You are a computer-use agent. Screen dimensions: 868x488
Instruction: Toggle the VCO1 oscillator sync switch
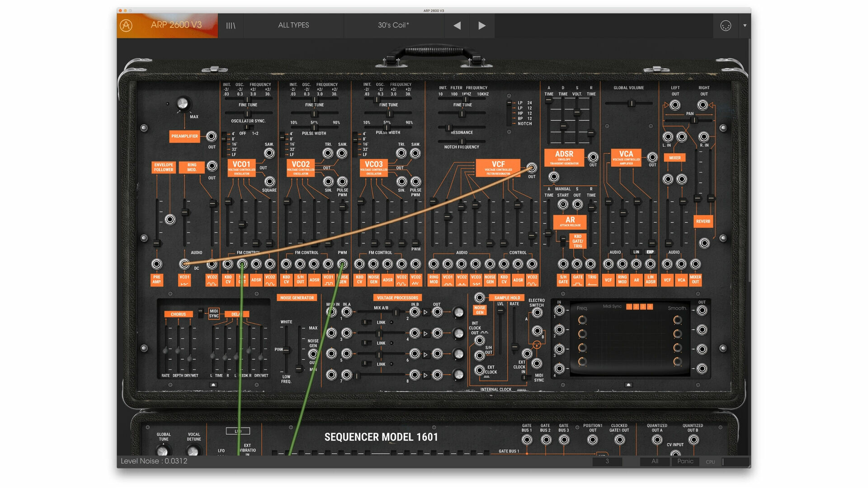[x=248, y=127]
